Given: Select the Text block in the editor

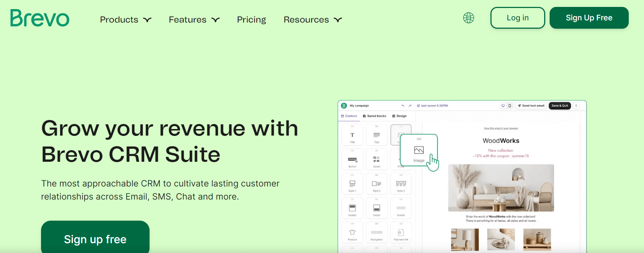Looking at the screenshot, I should [376, 135].
